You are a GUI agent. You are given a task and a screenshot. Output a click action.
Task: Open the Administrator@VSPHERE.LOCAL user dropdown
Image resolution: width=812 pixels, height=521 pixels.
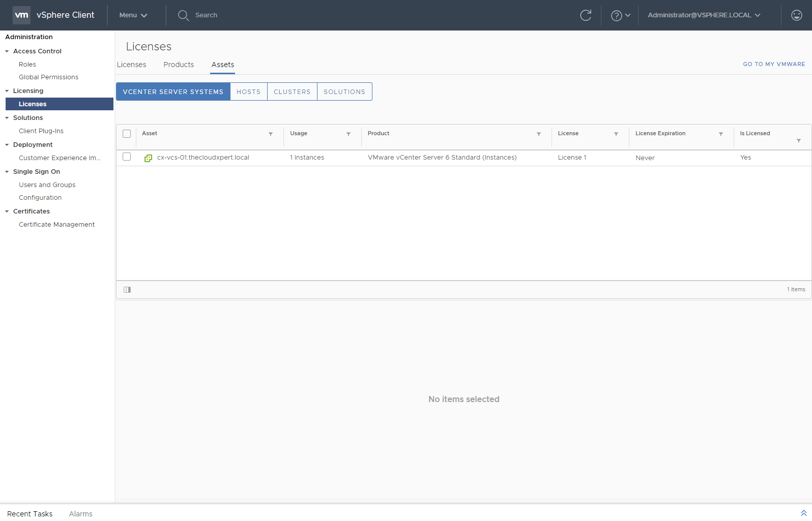tap(704, 15)
